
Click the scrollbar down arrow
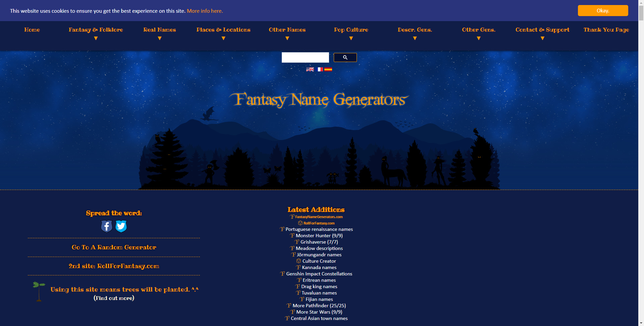click(641, 323)
